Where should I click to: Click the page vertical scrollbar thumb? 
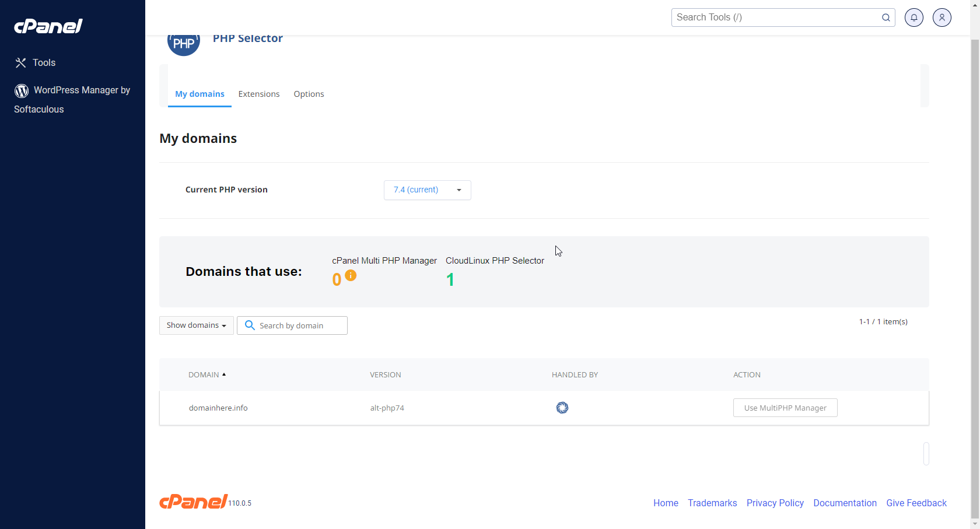975,279
